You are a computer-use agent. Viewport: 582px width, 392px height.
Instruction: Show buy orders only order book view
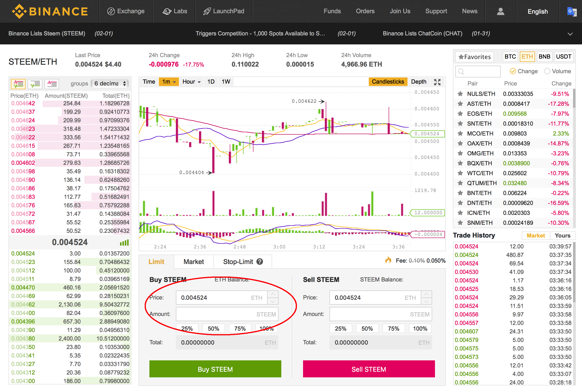click(x=35, y=84)
